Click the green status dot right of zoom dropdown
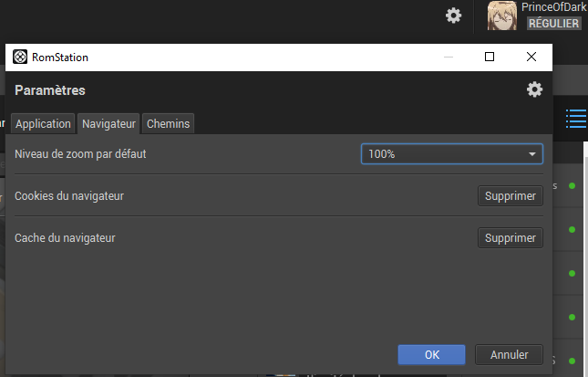Image resolution: width=588 pixels, height=377 pixels. point(572,186)
